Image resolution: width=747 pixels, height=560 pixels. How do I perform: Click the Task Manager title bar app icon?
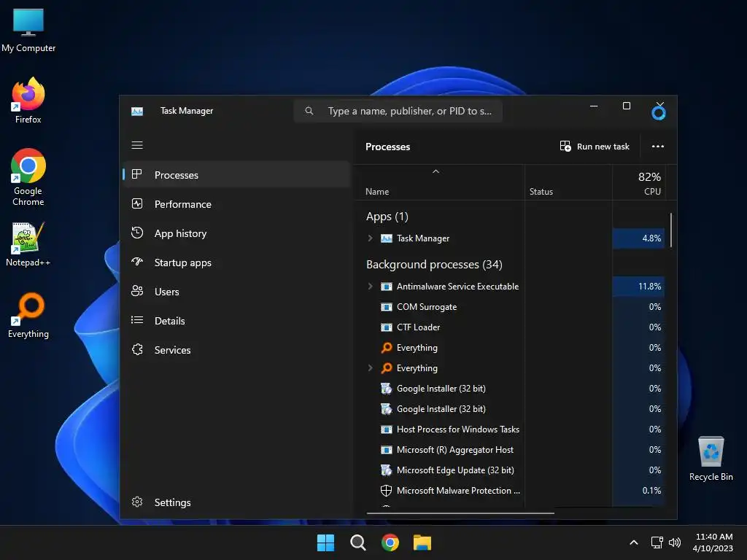[137, 112]
